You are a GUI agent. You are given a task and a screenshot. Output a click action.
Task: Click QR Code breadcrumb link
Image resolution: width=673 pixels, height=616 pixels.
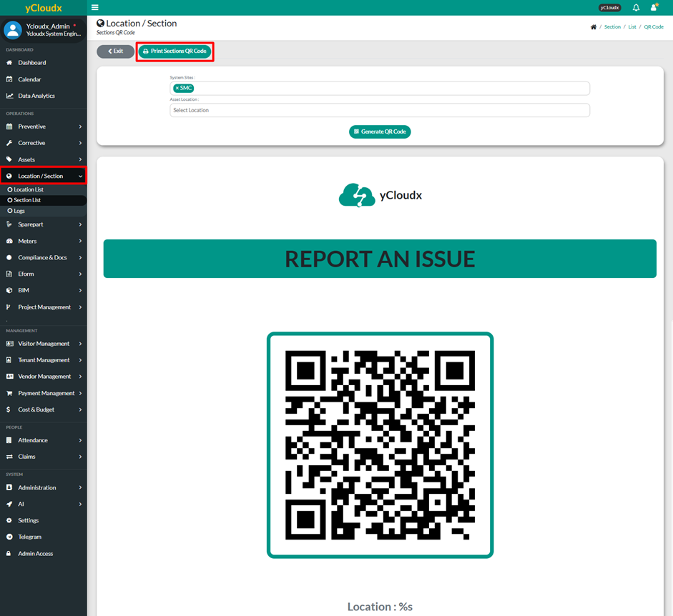point(654,26)
